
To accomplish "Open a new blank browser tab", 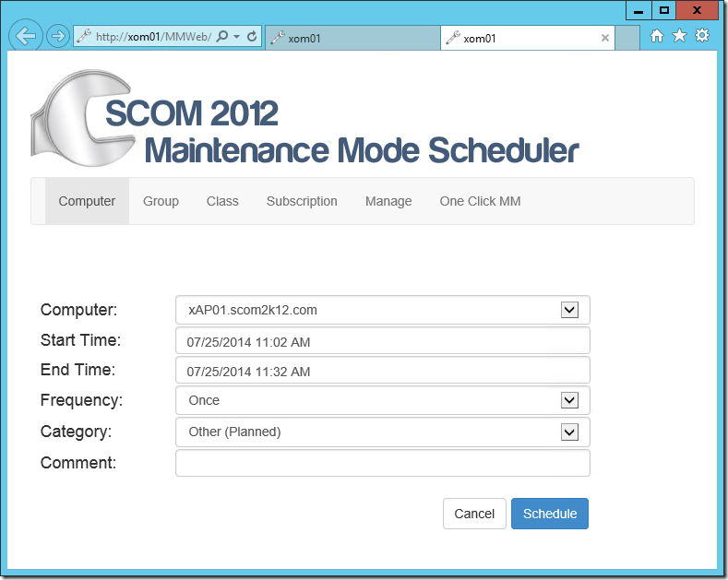I will (627, 38).
